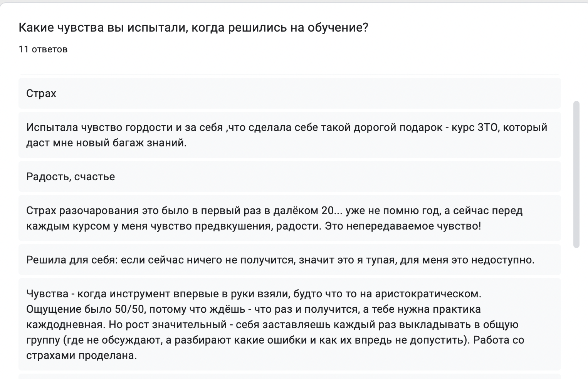Click scrollbar track below the thumb

click(576, 308)
